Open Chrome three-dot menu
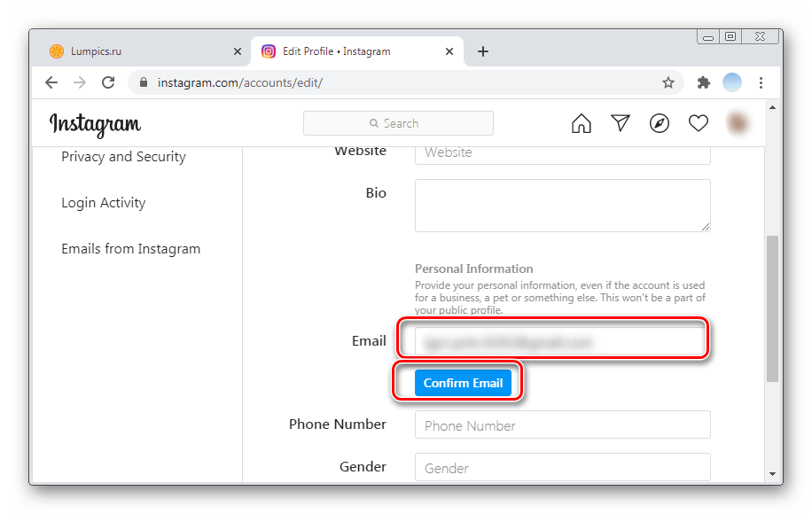Image resolution: width=812 pixels, height=514 pixels. 761,82
